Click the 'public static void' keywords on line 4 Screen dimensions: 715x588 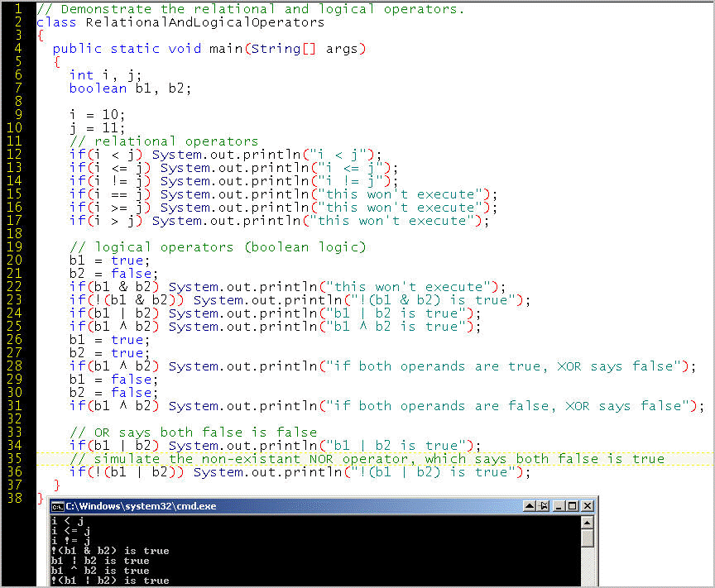[127, 49]
